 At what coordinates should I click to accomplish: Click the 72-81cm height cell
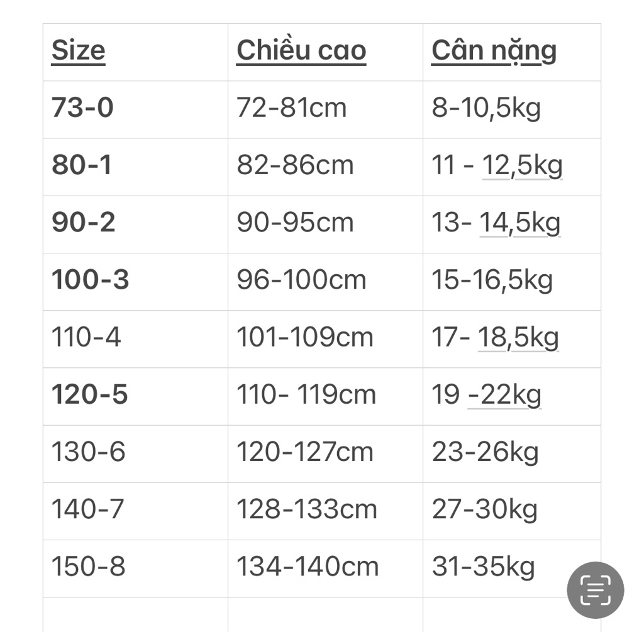coord(291,108)
